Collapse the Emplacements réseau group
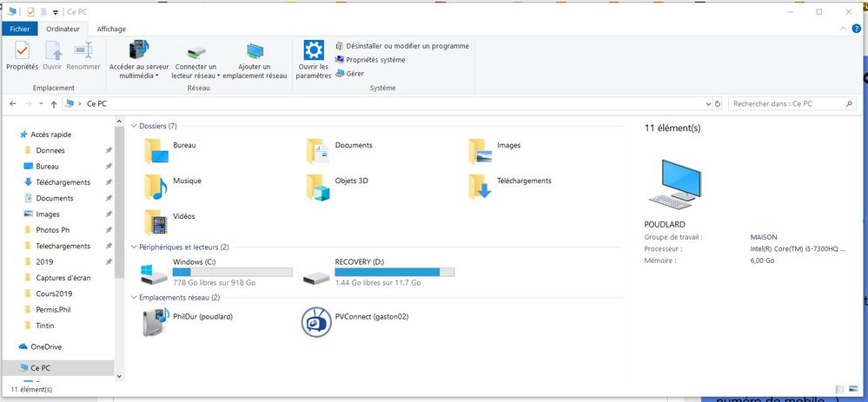The height and width of the screenshot is (402, 868). 133,298
